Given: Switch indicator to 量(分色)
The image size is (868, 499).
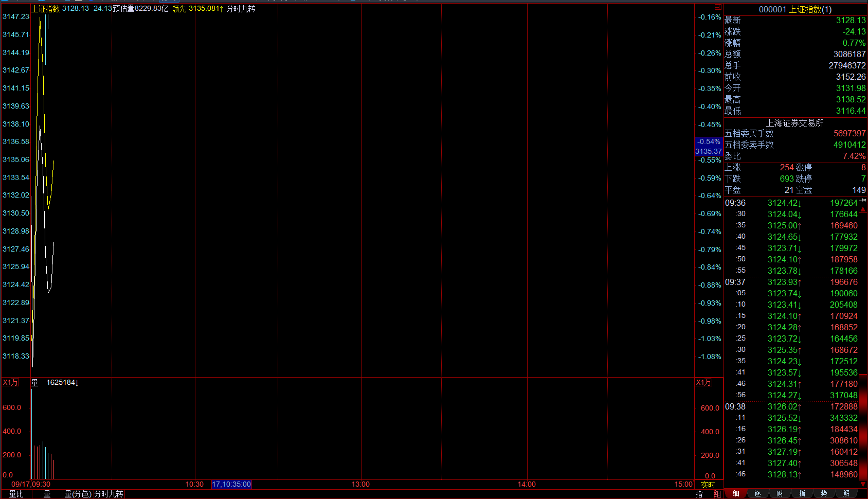Looking at the screenshot, I should point(78,494).
